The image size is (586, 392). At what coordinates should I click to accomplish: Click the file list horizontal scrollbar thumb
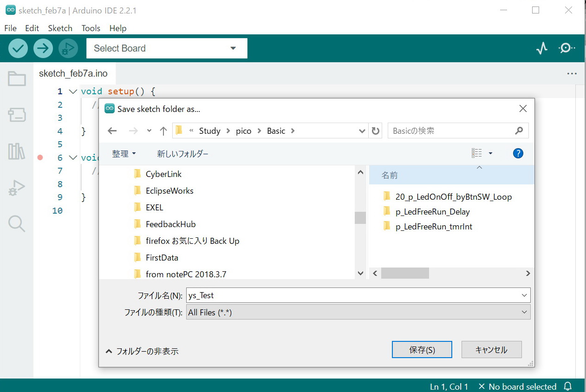tap(405, 274)
